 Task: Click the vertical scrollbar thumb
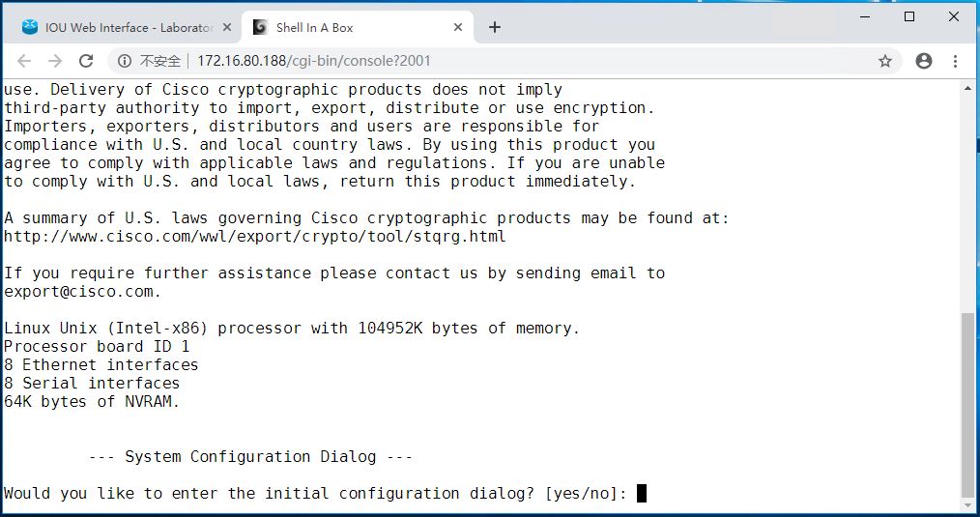pos(968,404)
